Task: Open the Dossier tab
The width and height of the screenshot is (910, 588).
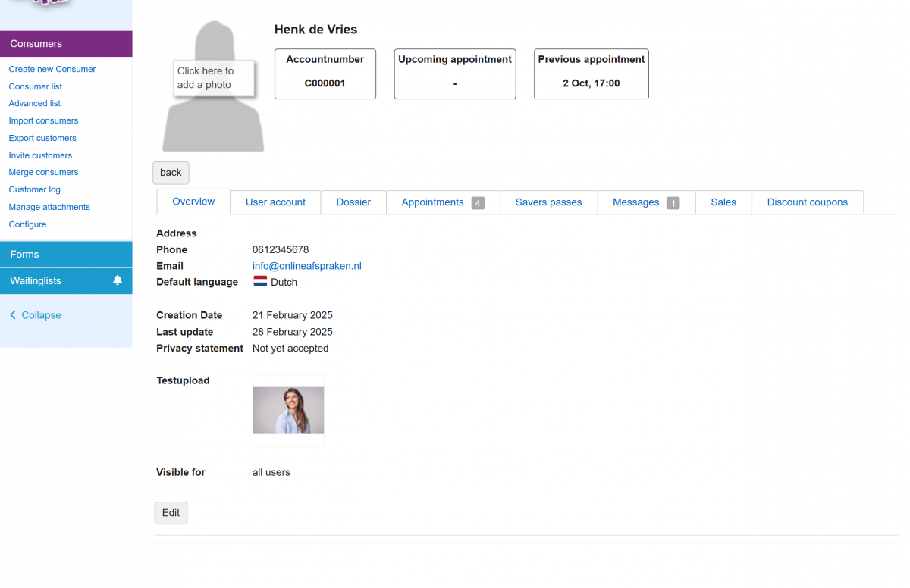Action: pyautogui.click(x=353, y=202)
